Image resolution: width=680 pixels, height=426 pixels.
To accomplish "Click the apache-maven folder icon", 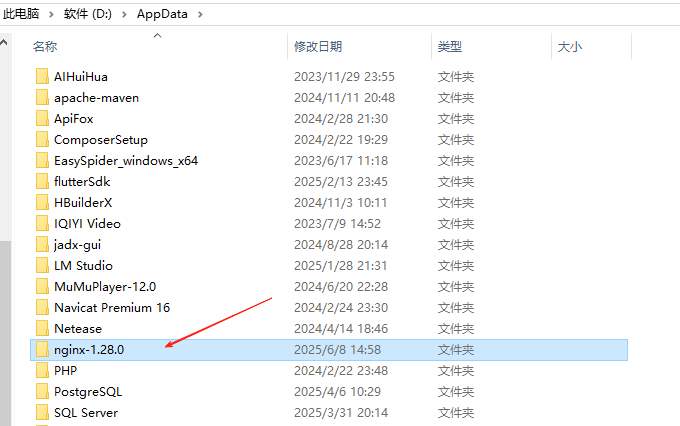I will pos(42,97).
